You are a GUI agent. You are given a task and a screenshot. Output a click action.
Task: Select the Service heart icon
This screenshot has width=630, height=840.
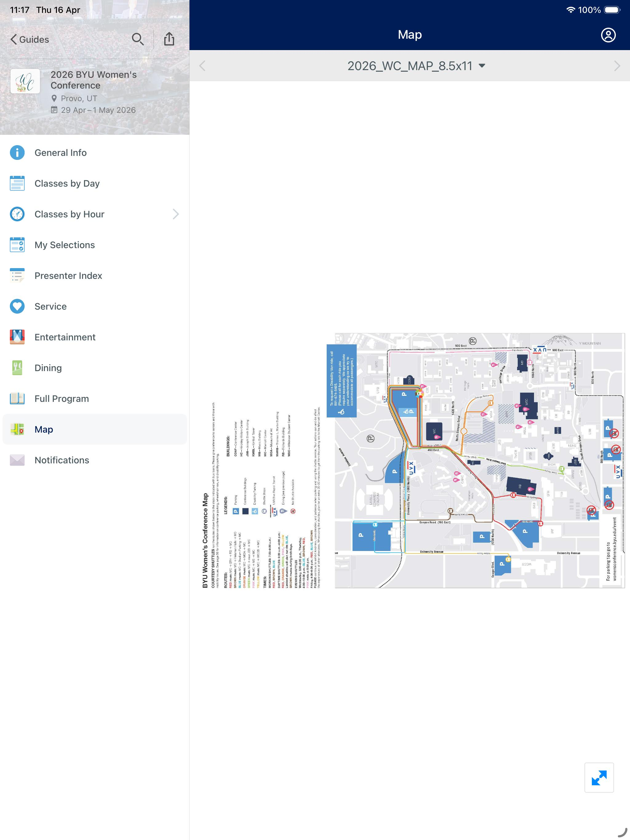(17, 307)
